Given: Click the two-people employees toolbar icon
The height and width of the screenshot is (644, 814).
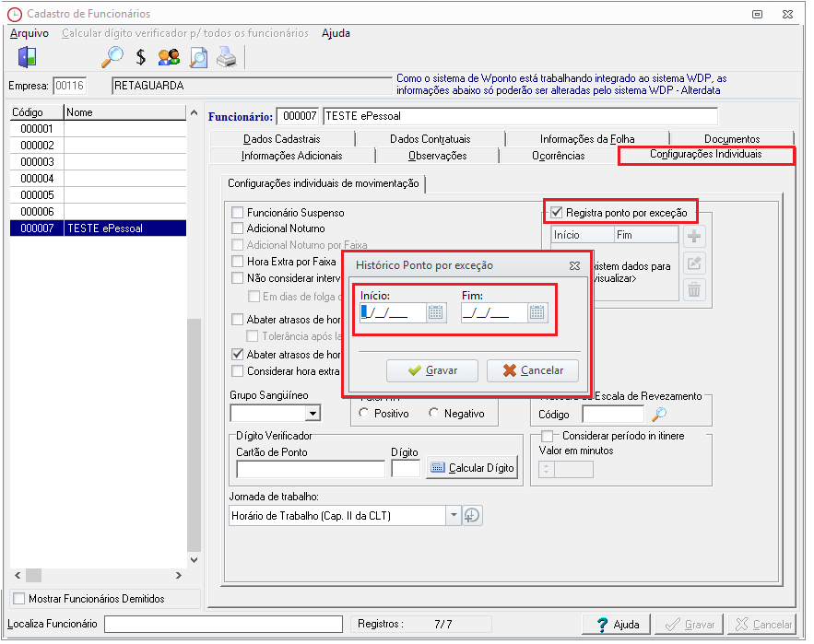Looking at the screenshot, I should (169, 57).
